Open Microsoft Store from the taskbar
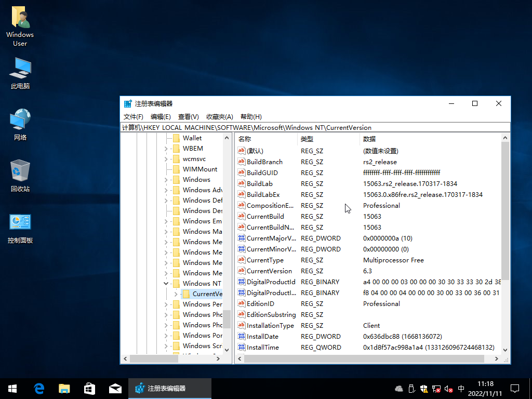Viewport: 532px width, 399px height. pyautogui.click(x=89, y=389)
